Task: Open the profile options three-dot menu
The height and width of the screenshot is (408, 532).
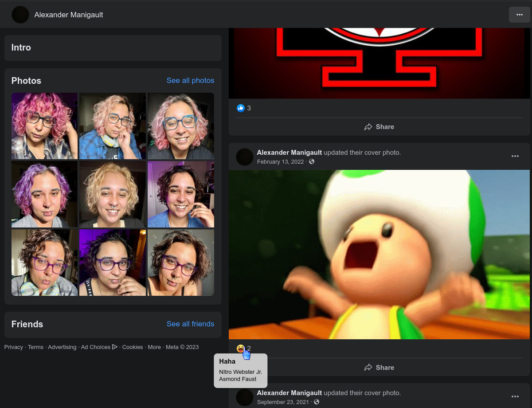Action: coord(520,15)
